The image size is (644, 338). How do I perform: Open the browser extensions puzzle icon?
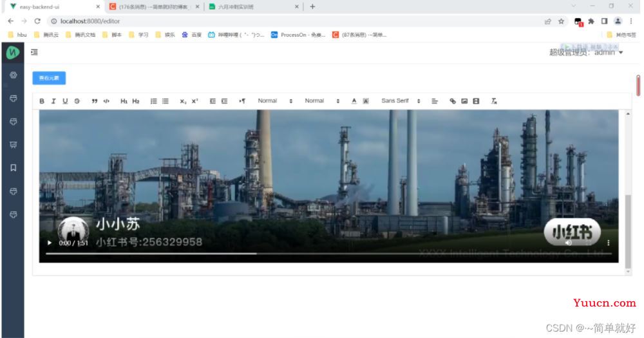(591, 21)
